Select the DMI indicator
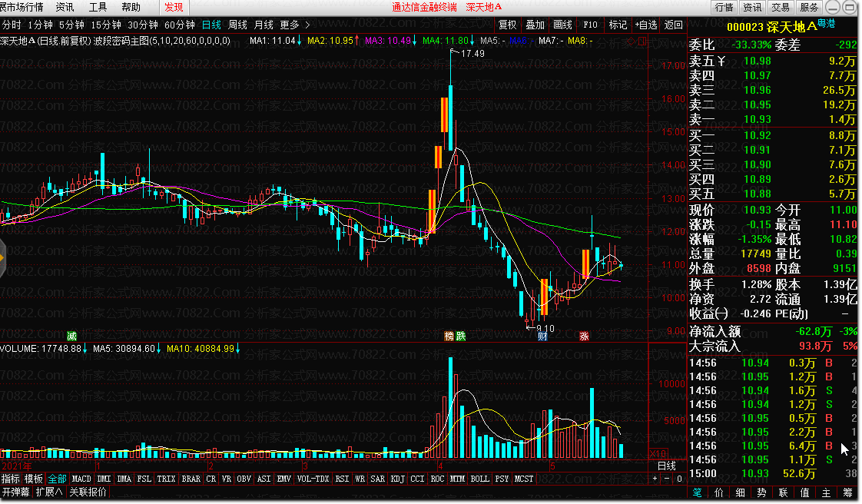This screenshot has width=862, height=504. 104,479
